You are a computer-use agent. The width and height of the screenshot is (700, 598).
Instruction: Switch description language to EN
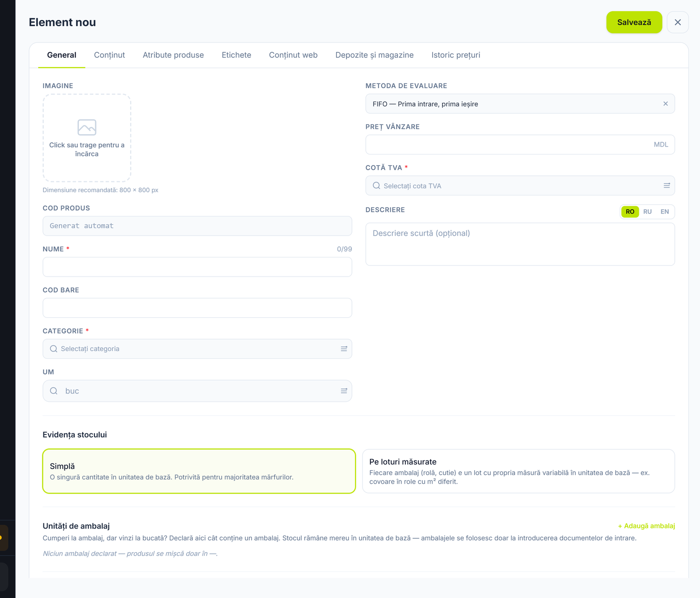point(665,212)
